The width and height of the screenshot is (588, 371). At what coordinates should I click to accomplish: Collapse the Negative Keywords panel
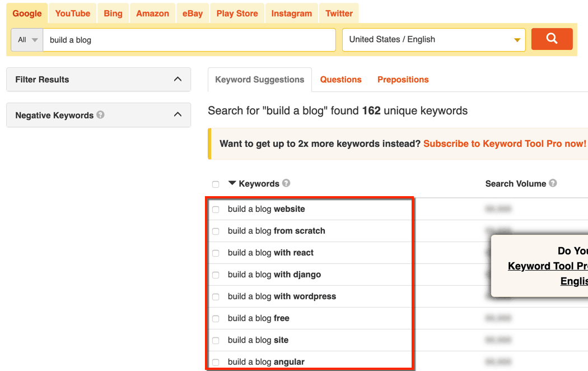[x=178, y=115]
